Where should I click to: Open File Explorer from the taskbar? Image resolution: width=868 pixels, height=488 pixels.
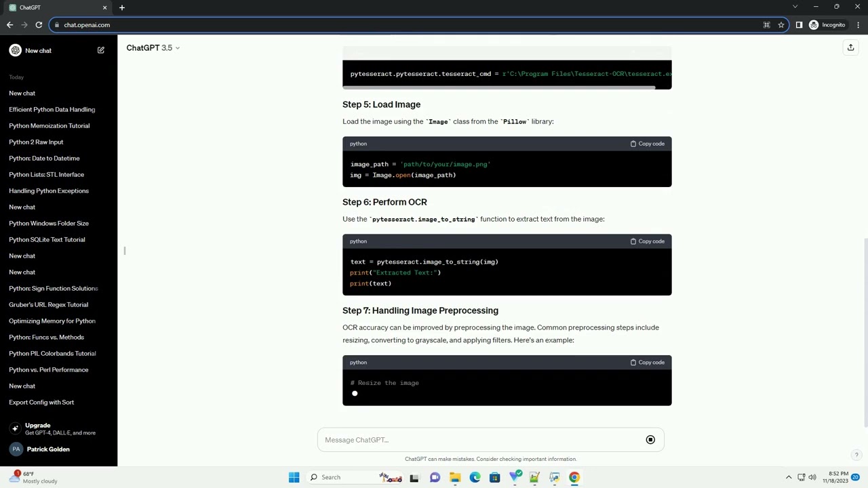455,477
